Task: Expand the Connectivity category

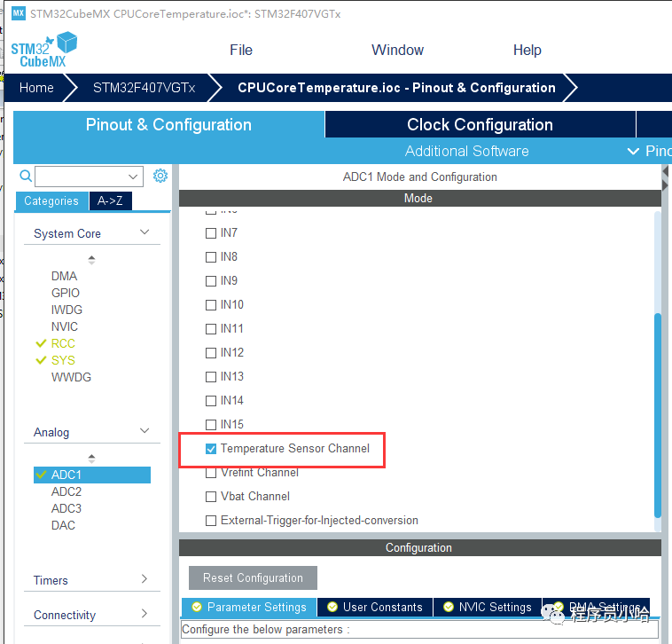Action: pyautogui.click(x=145, y=614)
